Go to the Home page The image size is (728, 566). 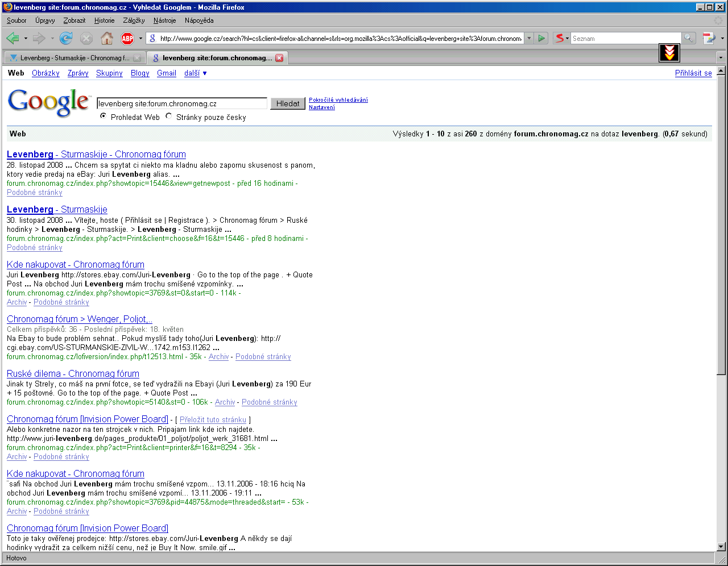[106, 38]
